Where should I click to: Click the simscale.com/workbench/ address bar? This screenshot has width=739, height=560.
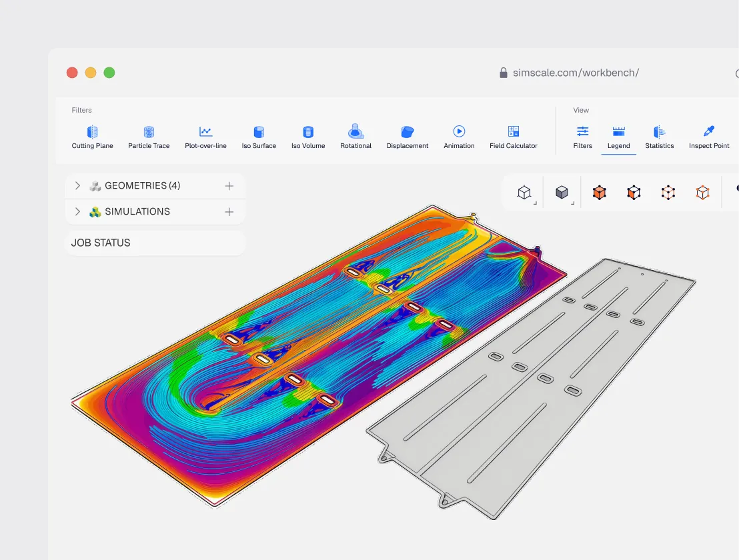(x=576, y=73)
